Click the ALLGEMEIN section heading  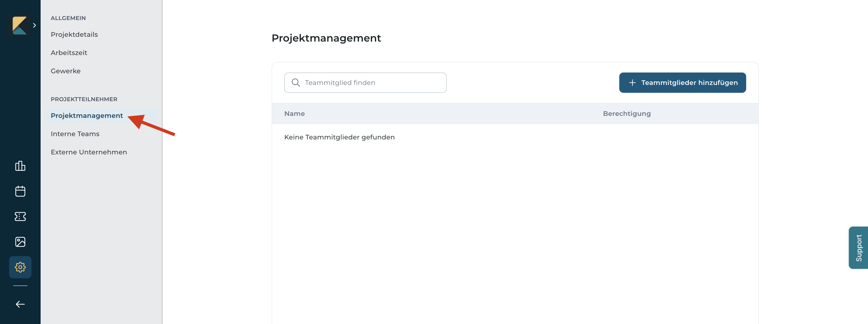[68, 18]
